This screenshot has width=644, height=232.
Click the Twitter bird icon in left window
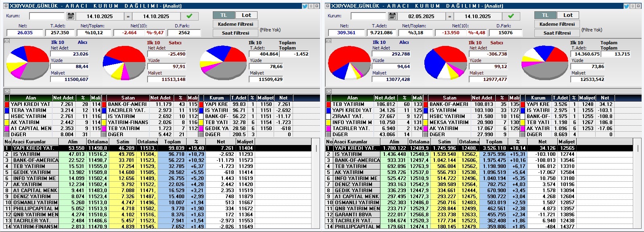tap(305, 6)
